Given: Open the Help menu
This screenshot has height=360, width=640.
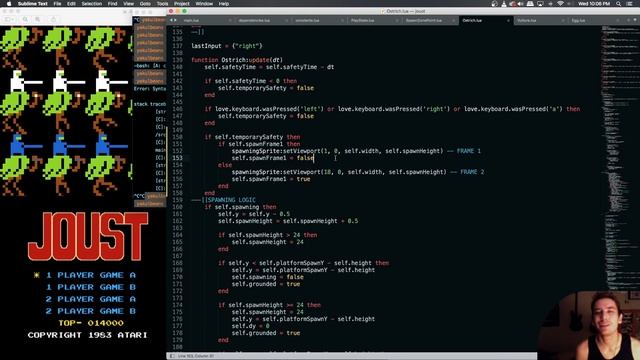Looking at the screenshot, I should click(224, 4).
